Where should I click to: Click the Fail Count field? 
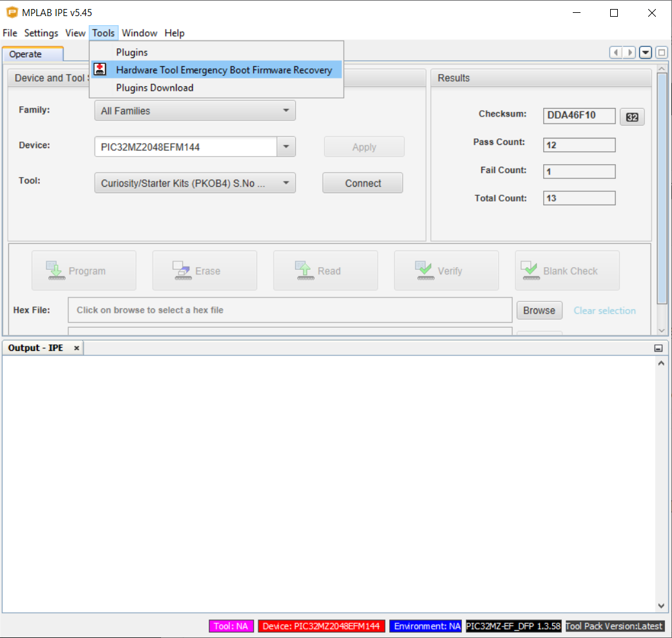(x=579, y=172)
